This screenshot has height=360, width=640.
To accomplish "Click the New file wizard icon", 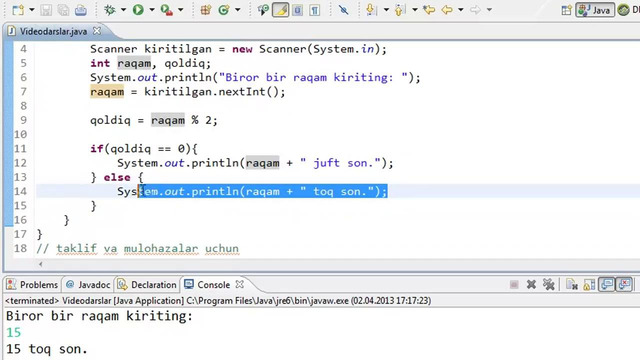I will tap(18, 10).
